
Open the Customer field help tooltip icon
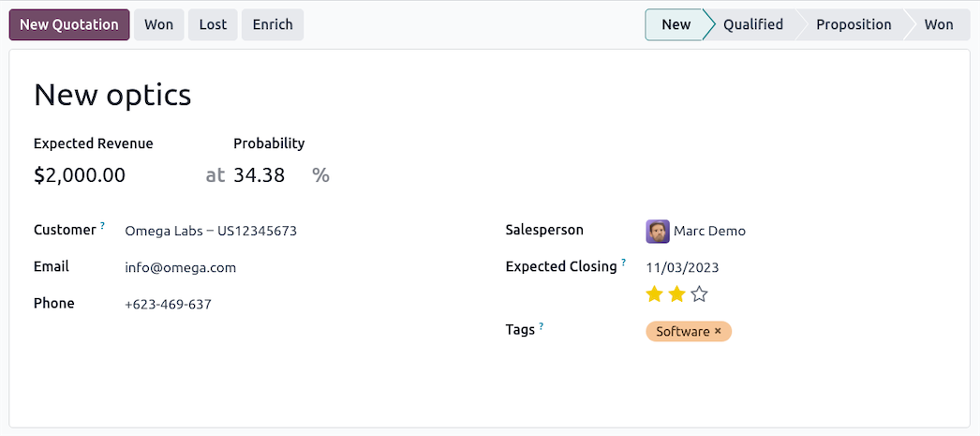pos(102,226)
